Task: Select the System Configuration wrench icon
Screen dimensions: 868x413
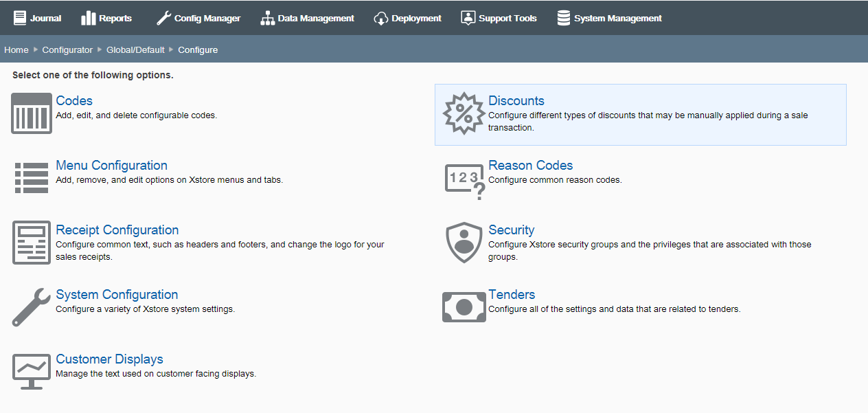Action: tap(31, 306)
